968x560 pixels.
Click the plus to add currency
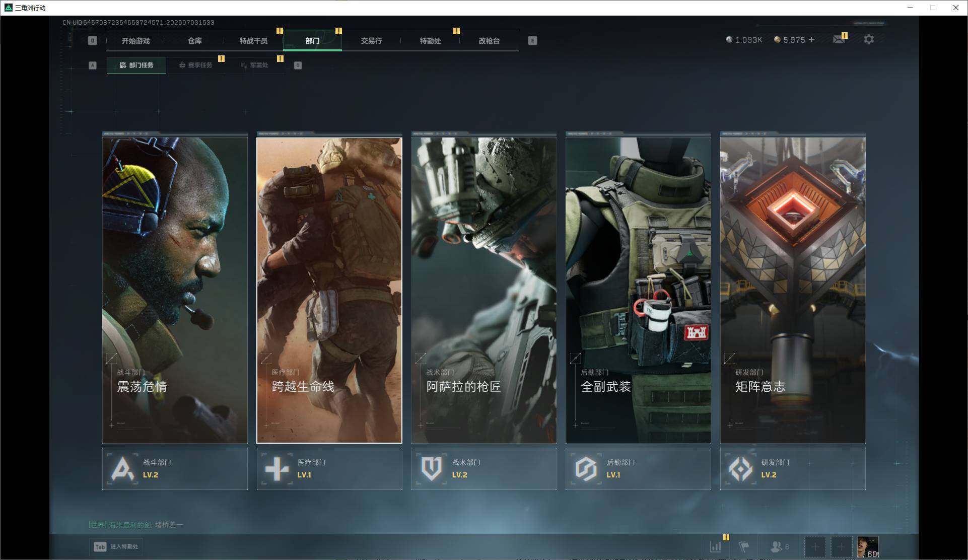(811, 40)
